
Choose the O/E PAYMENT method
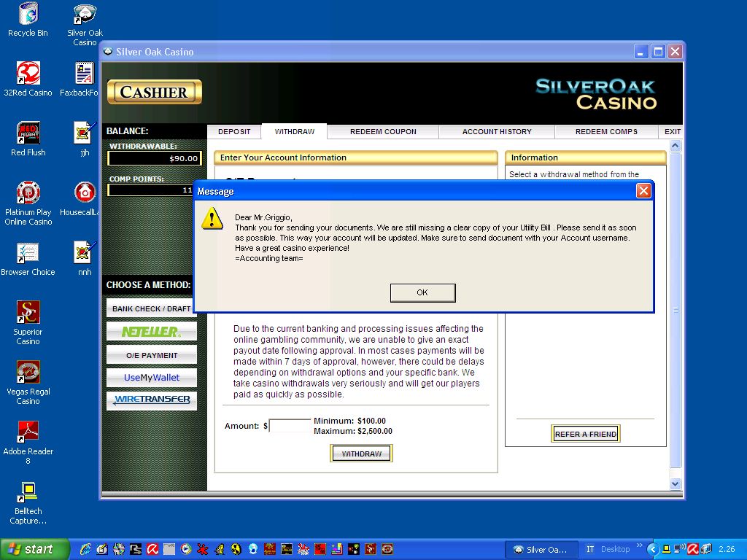152,355
